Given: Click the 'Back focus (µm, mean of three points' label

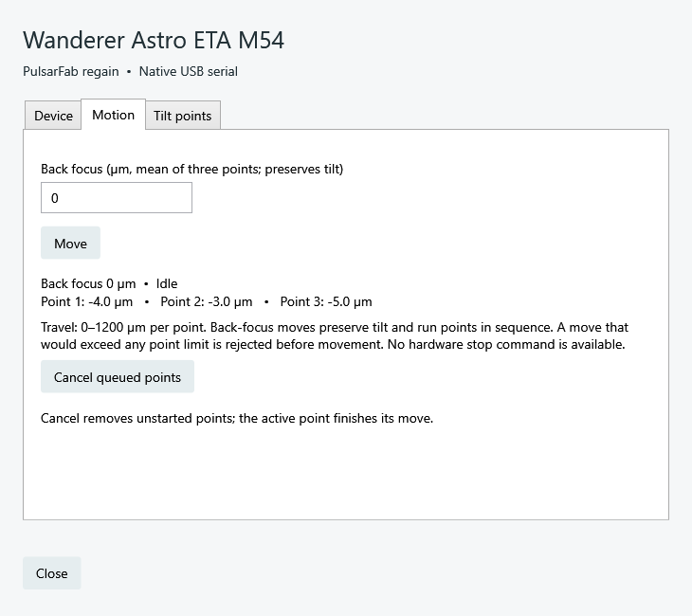Looking at the screenshot, I should 192,169.
